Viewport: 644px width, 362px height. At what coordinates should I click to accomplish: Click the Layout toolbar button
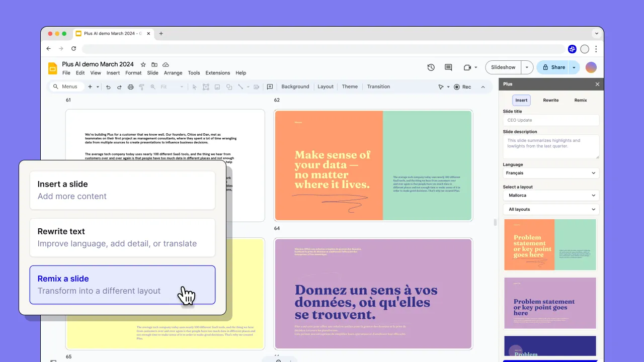point(326,86)
